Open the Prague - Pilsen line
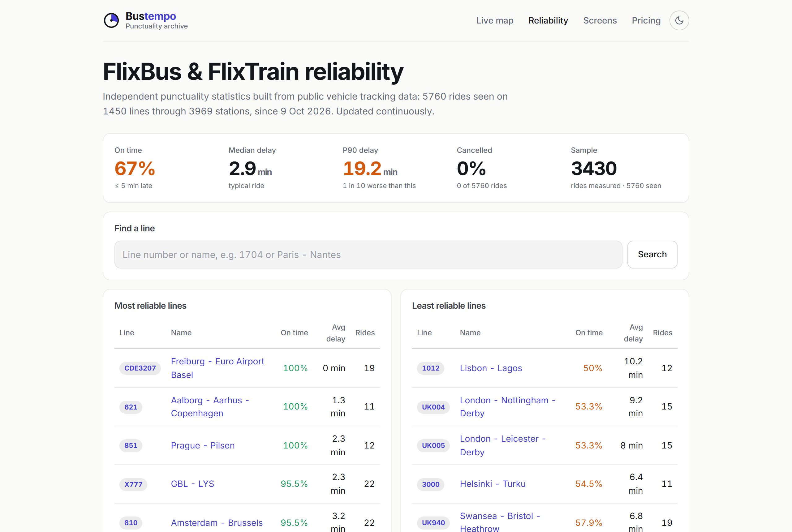792x532 pixels. 203,445
